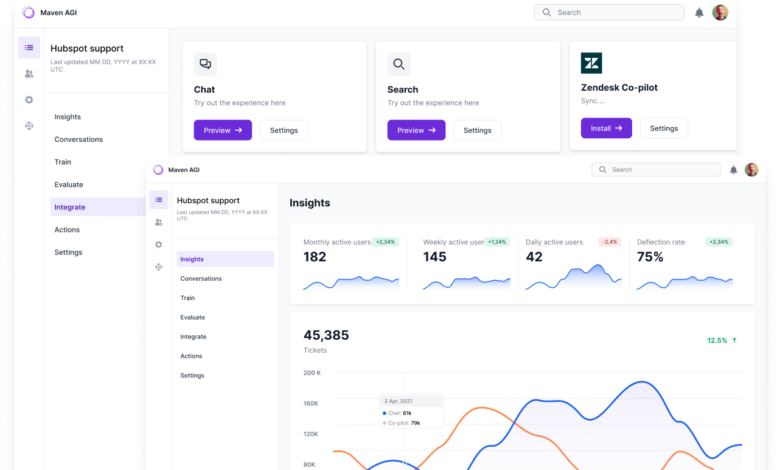Open notifications bell in the Insights window
This screenshot has width=780, height=470.
(733, 170)
